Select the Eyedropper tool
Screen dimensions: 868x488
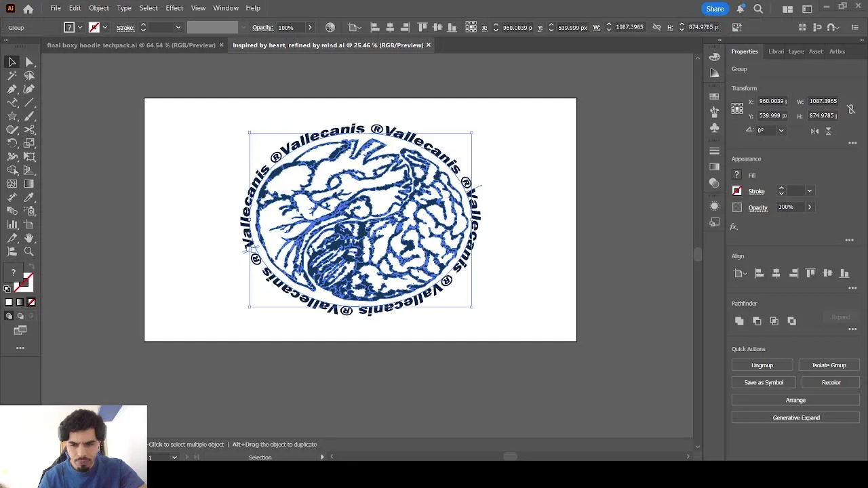click(29, 197)
